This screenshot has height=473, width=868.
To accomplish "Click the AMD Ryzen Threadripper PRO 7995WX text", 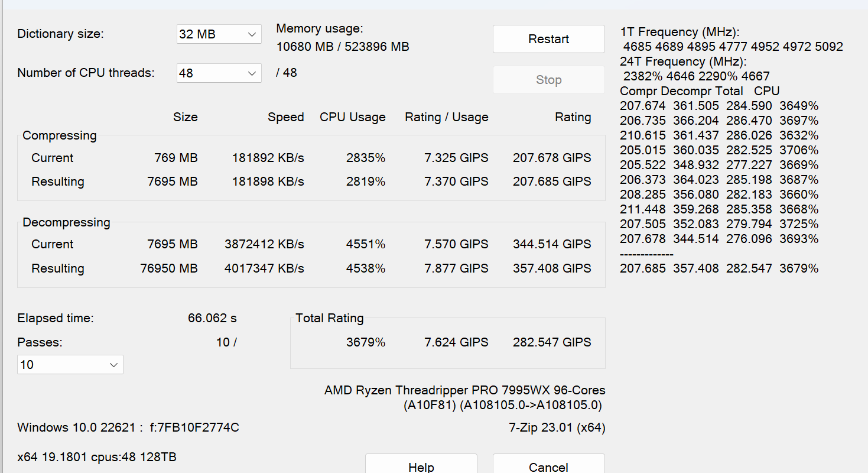I will pos(464,390).
